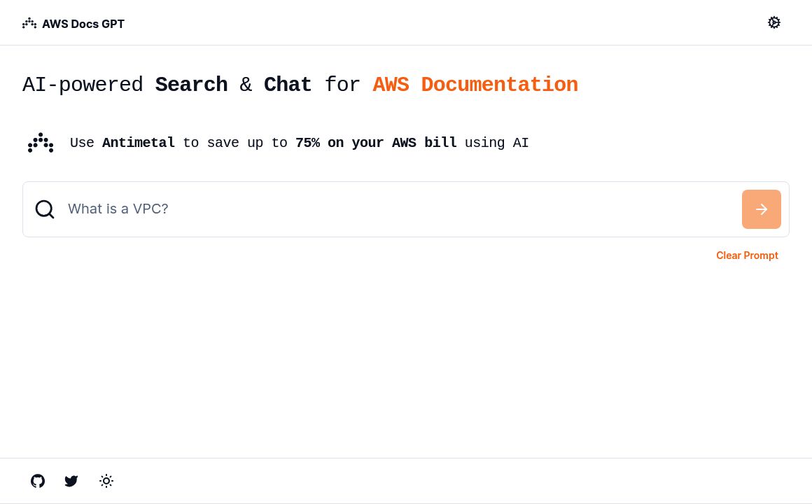Viewport: 812px width, 504px height.
Task: Follow the Antimetal savings link
Action: pos(139,143)
